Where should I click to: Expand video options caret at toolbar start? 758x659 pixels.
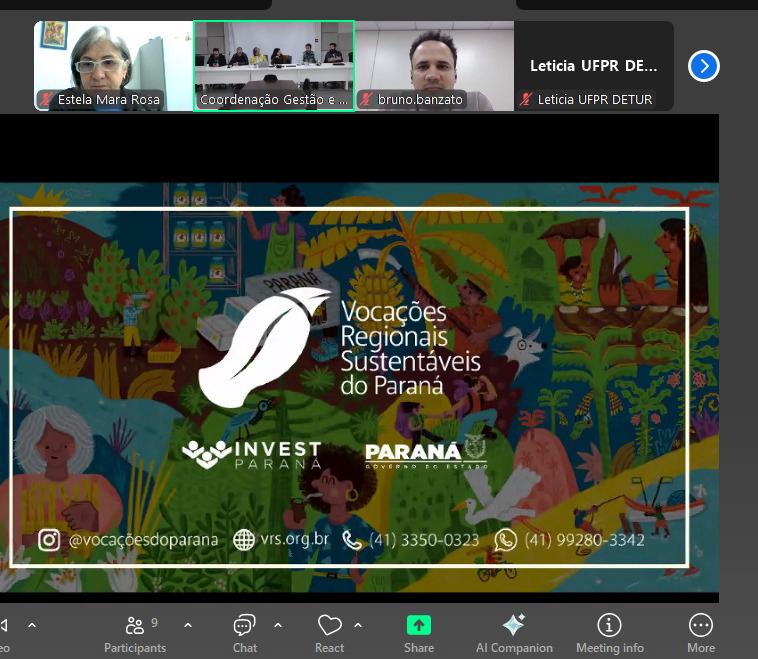(x=32, y=625)
